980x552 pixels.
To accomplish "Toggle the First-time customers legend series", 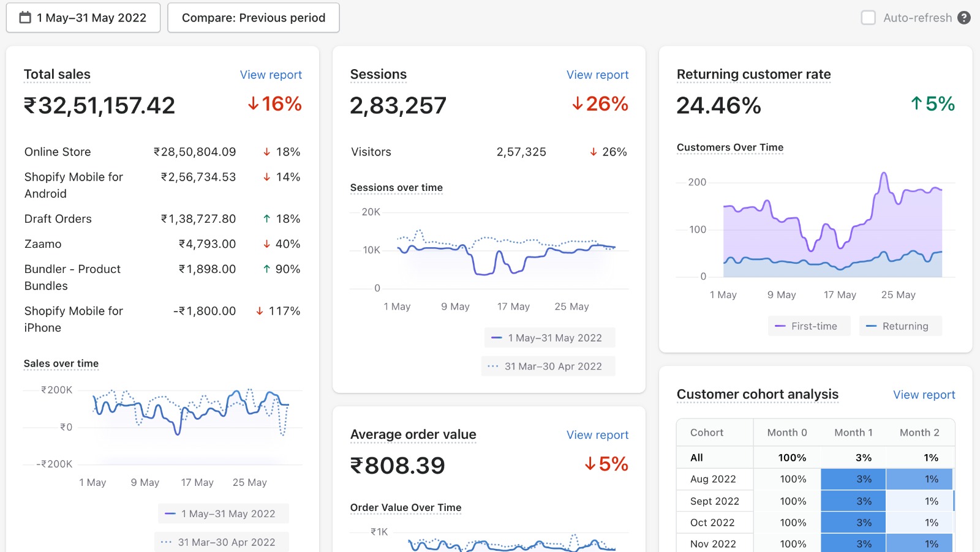I will tap(809, 326).
